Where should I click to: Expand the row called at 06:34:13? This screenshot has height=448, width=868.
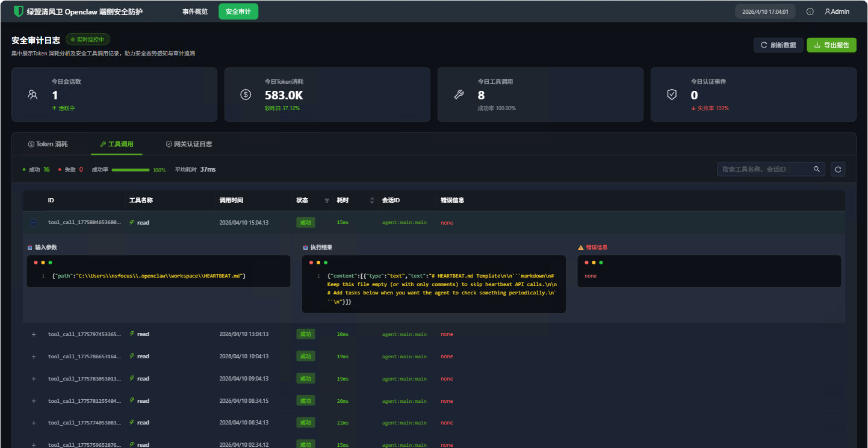pyautogui.click(x=34, y=423)
